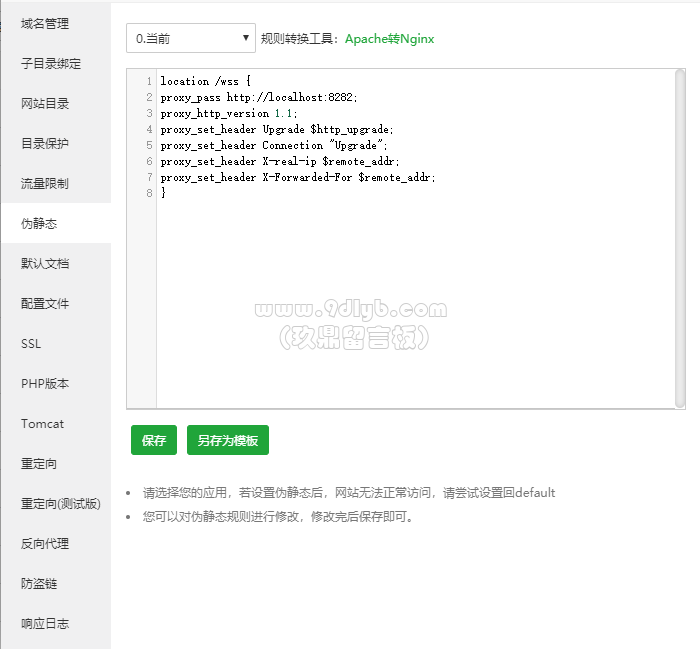700x649 pixels.
Task: Select the 伪静态 tab
Action: pos(56,223)
